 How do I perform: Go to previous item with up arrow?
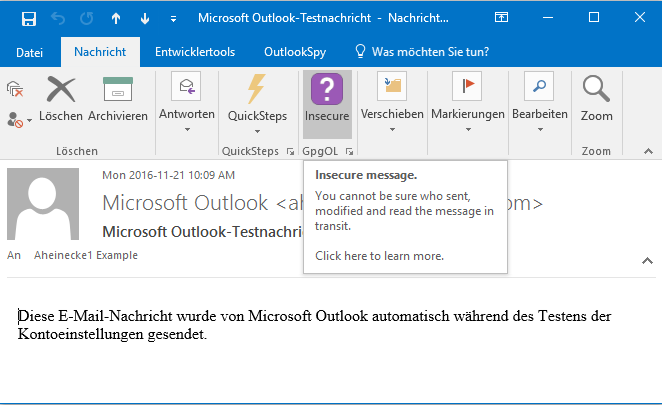[x=115, y=18]
